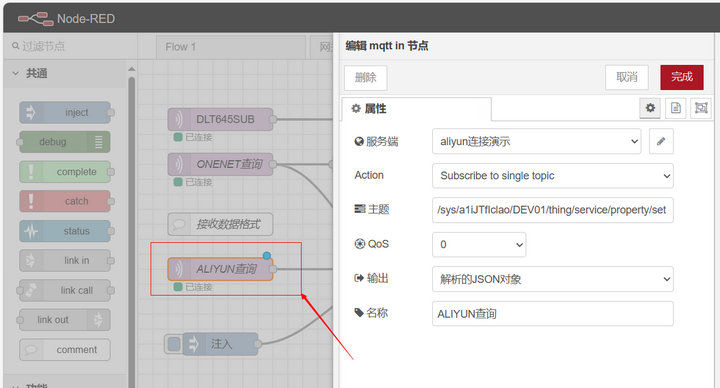The height and width of the screenshot is (388, 720).
Task: Open node settings gear icon in properties
Action: point(650,108)
